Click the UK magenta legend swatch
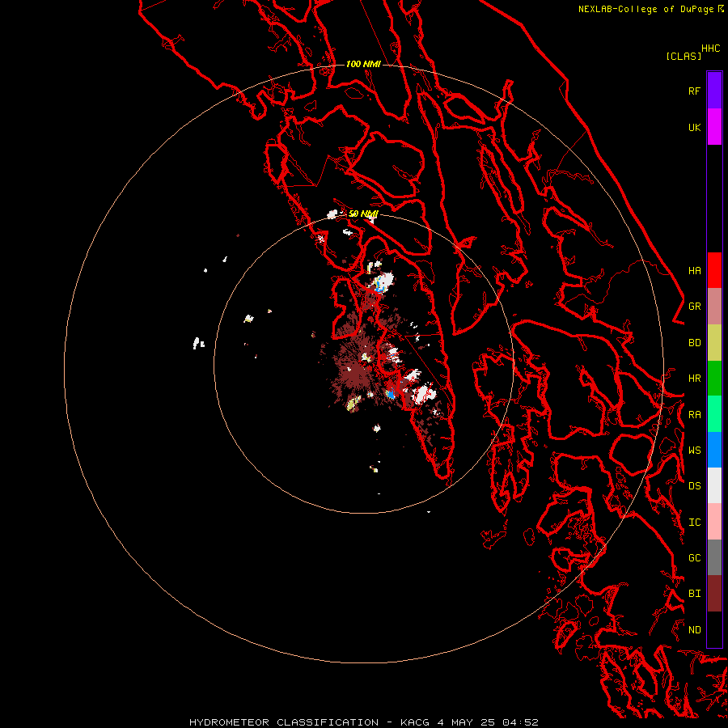The height and width of the screenshot is (728, 728). [x=714, y=127]
